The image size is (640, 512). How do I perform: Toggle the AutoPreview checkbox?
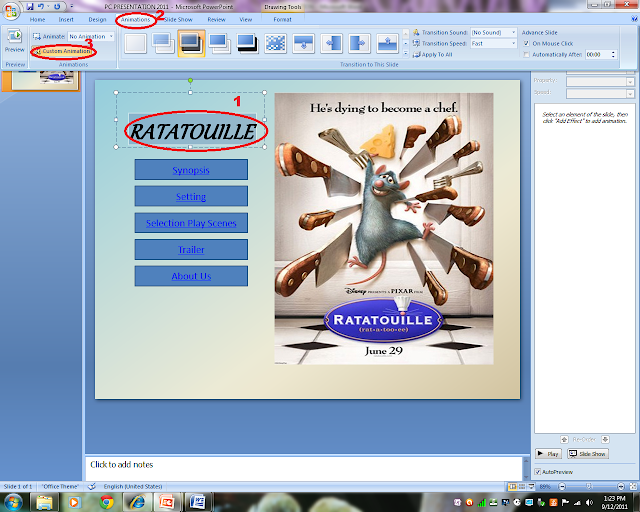[538, 472]
